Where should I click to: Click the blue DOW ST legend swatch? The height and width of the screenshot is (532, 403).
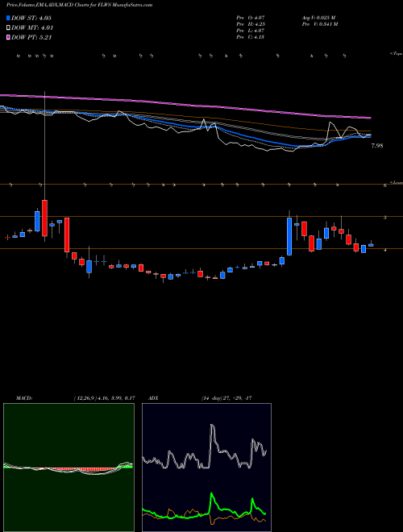coord(8,19)
